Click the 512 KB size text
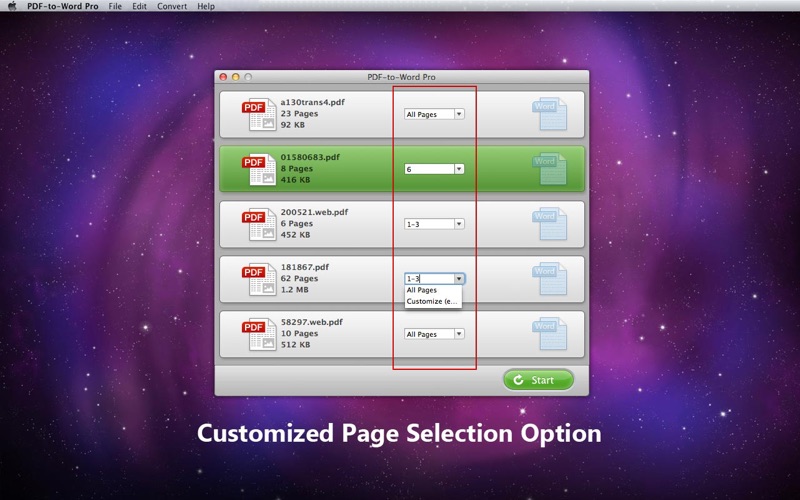Viewport: 800px width, 500px height. (x=295, y=344)
